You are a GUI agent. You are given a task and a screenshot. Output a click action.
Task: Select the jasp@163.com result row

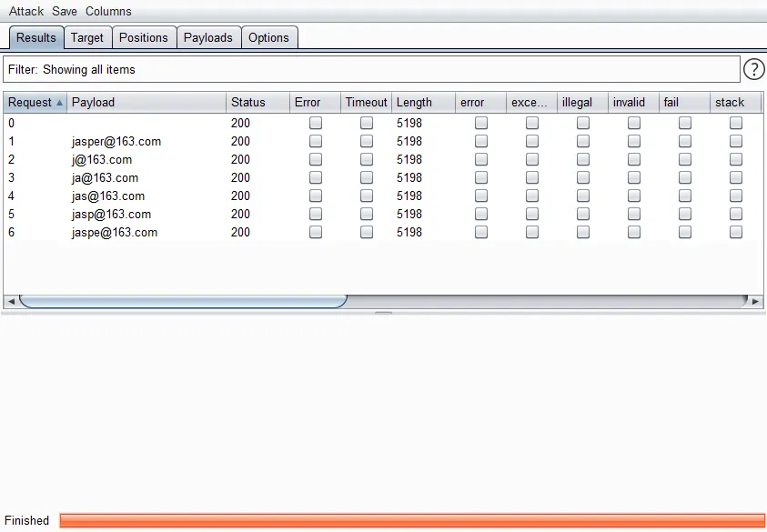point(383,215)
